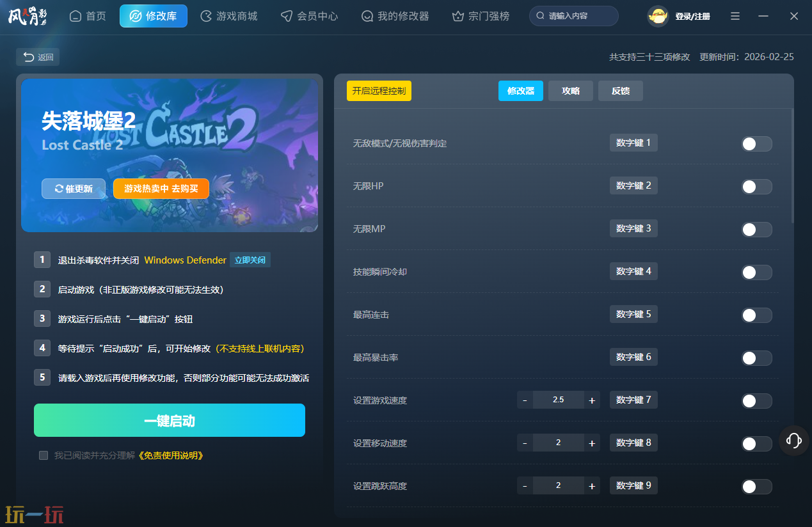Decrease 设置游戏速度 value with minus
Image resolution: width=812 pixels, height=527 pixels.
coord(525,400)
